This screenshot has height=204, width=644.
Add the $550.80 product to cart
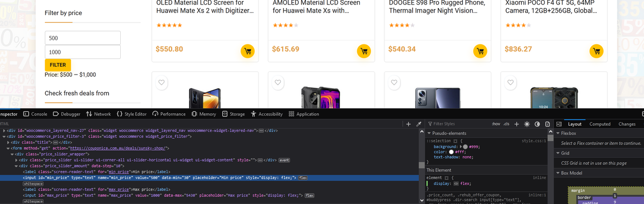coord(247,51)
